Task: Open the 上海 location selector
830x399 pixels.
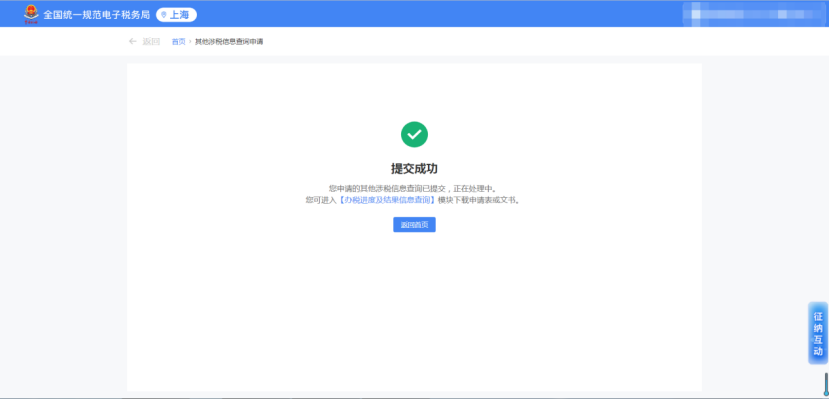Action: (176, 15)
